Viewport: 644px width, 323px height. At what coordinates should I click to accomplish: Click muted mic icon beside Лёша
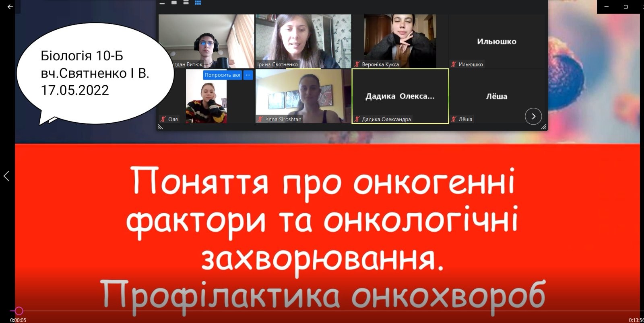(x=454, y=119)
